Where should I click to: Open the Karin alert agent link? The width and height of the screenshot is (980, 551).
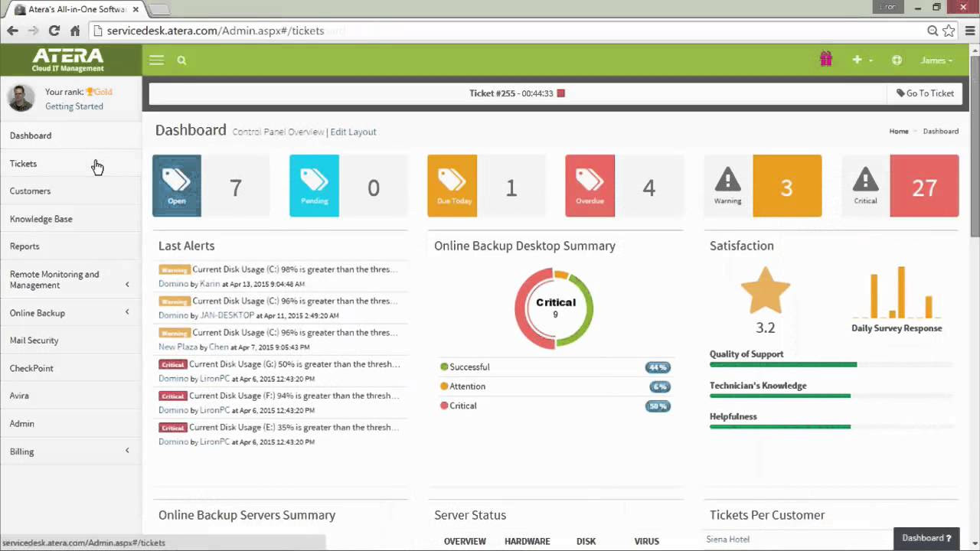[210, 284]
